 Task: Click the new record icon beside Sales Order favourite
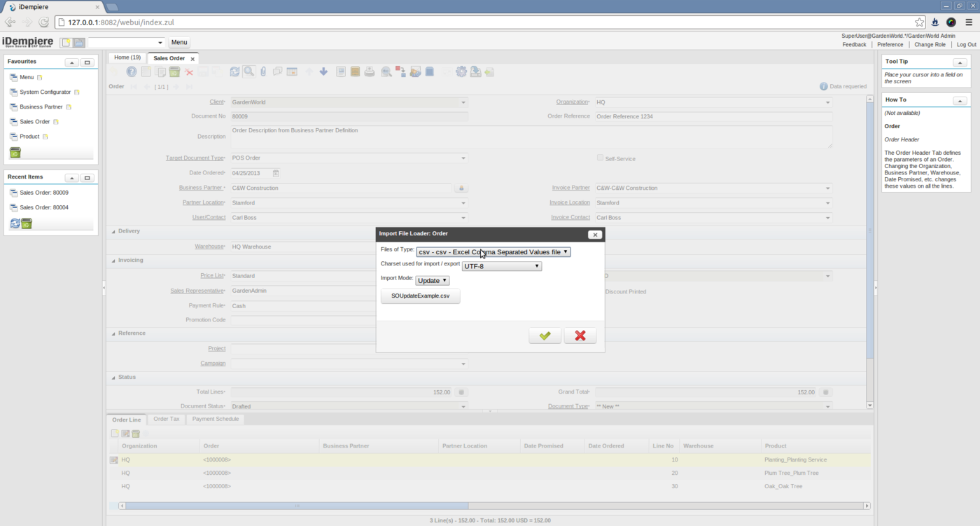pyautogui.click(x=56, y=122)
